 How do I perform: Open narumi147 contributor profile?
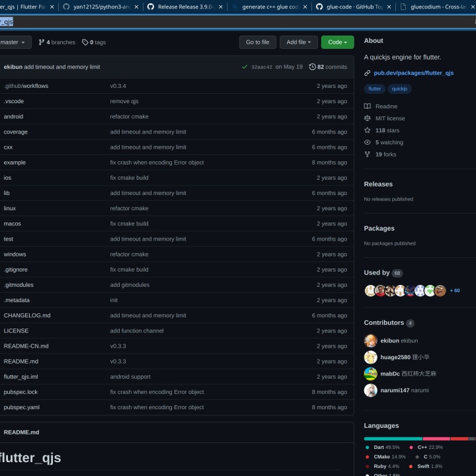395,390
